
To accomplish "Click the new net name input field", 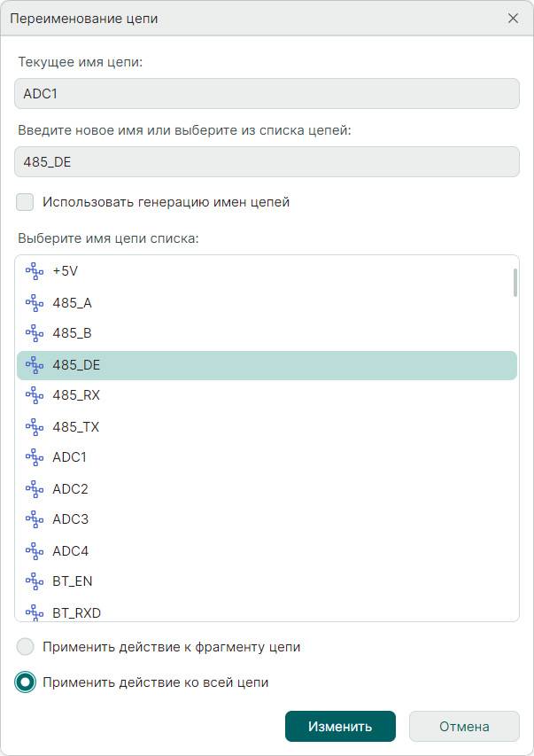I will click(267, 162).
